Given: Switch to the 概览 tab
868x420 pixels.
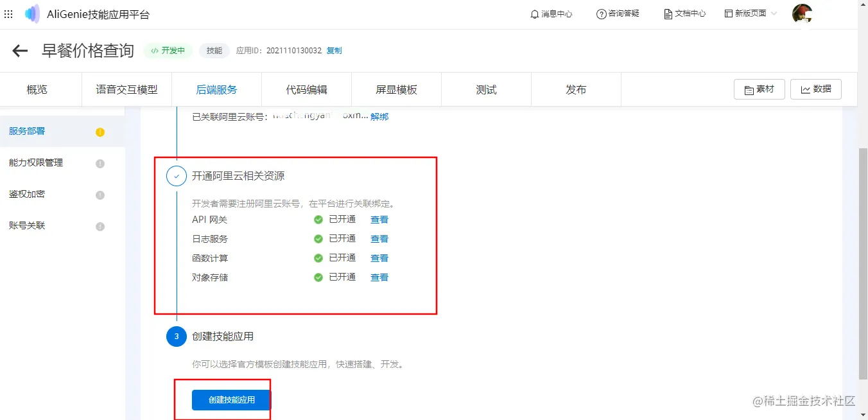Looking at the screenshot, I should point(37,90).
